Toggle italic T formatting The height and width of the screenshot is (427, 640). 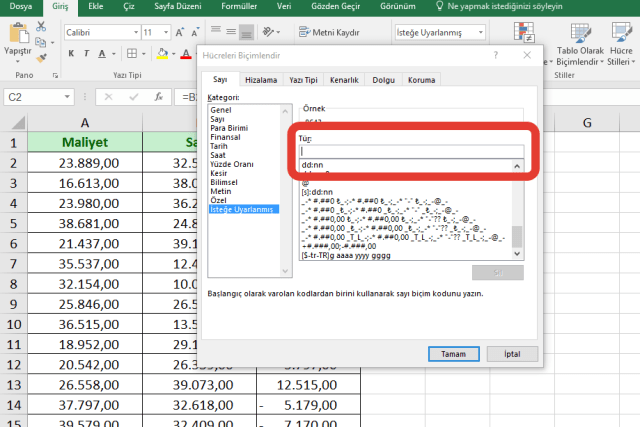(x=88, y=53)
